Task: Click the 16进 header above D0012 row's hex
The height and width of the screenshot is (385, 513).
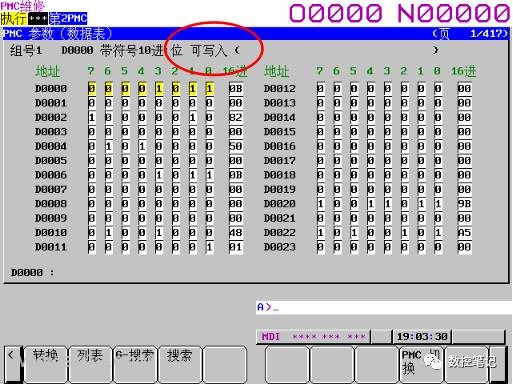Action: [x=464, y=71]
